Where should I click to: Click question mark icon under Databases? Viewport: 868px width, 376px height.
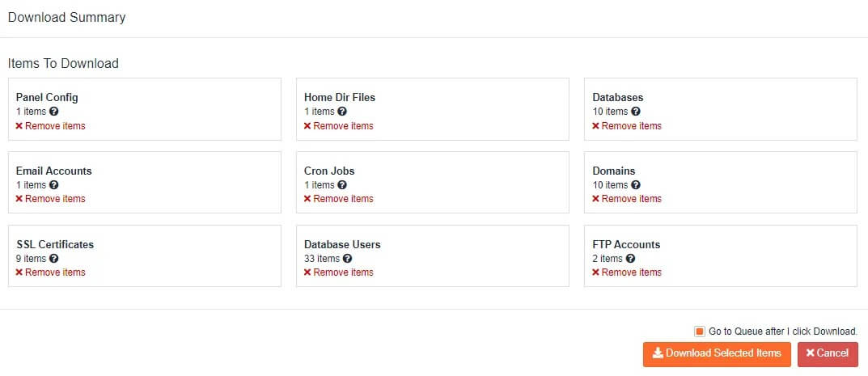[x=636, y=112]
